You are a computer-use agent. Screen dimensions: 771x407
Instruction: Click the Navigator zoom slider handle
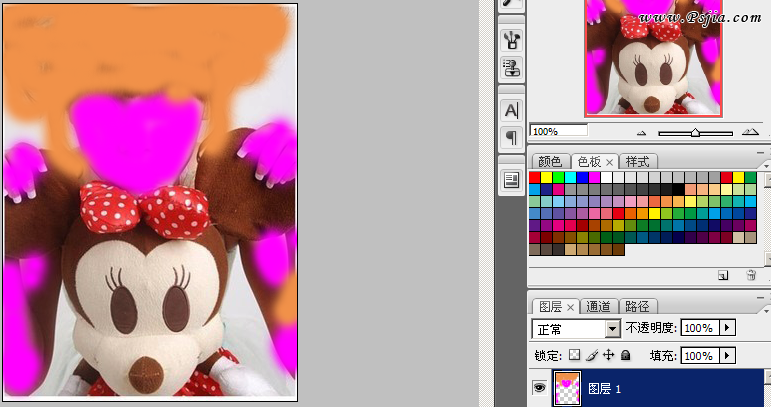pyautogui.click(x=695, y=133)
